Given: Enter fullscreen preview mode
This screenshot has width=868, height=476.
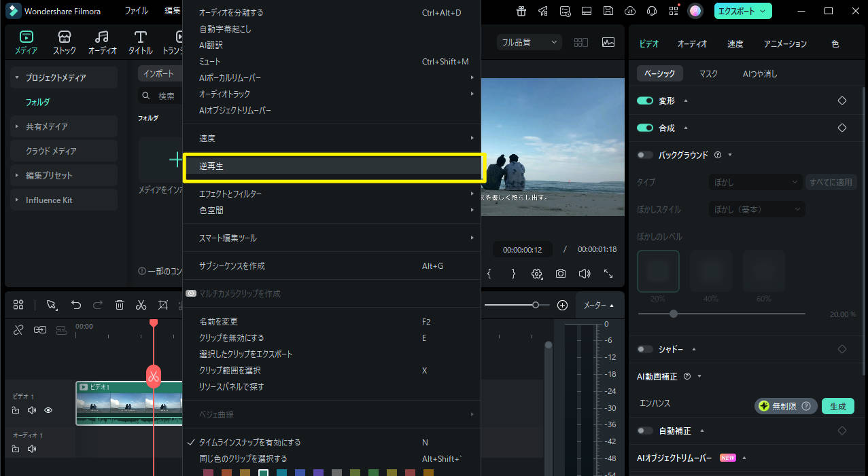Looking at the screenshot, I should coord(608,273).
